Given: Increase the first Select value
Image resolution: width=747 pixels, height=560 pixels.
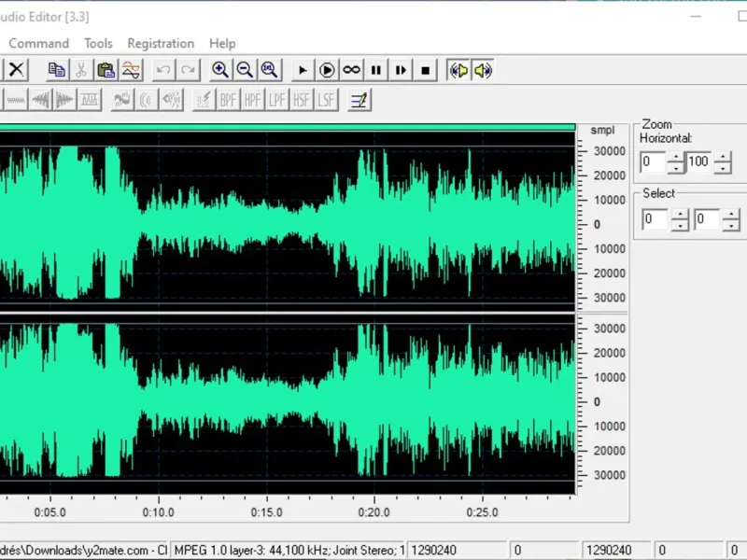Looking at the screenshot, I should click(x=680, y=215).
